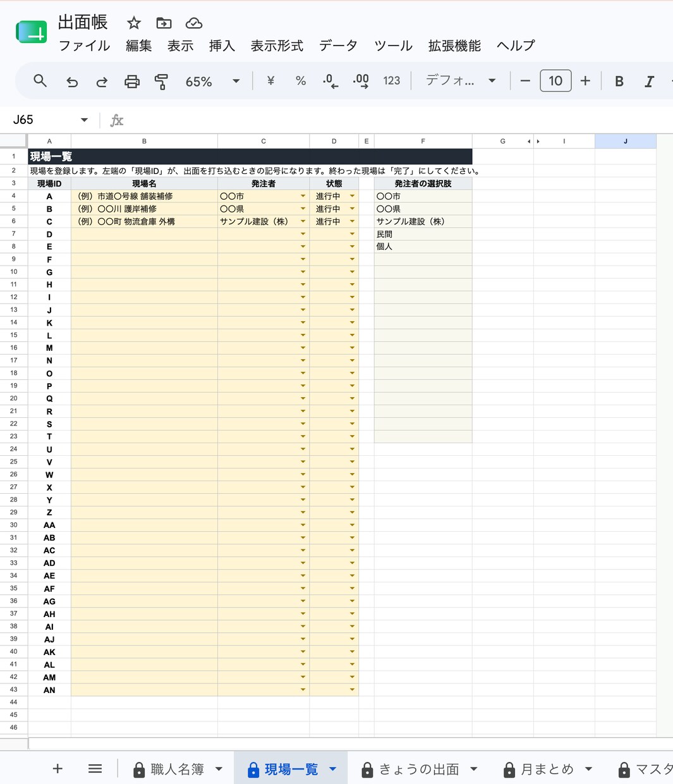The image size is (673, 784).
Task: Add a new sheet with plus button
Action: [58, 769]
